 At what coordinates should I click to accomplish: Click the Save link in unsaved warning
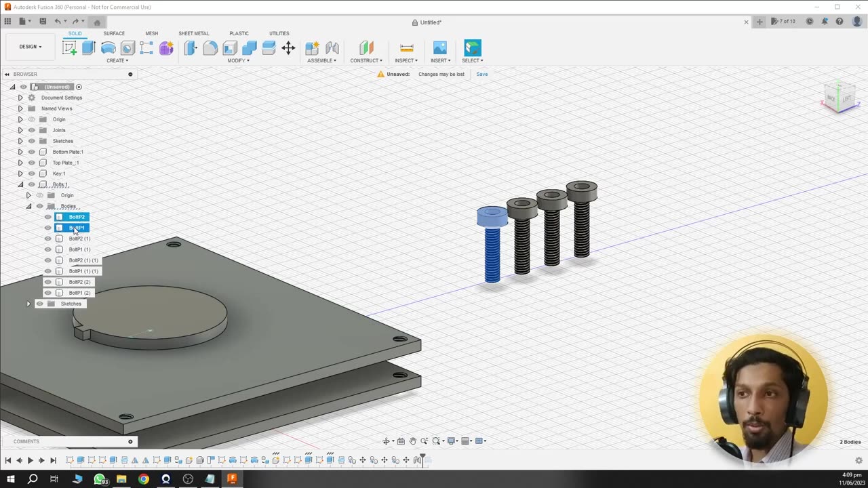point(481,74)
